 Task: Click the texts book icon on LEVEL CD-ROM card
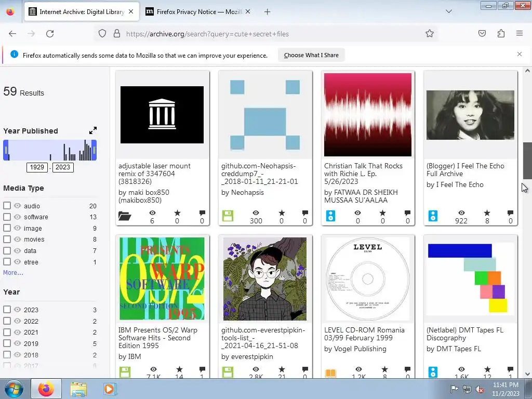coord(330,373)
